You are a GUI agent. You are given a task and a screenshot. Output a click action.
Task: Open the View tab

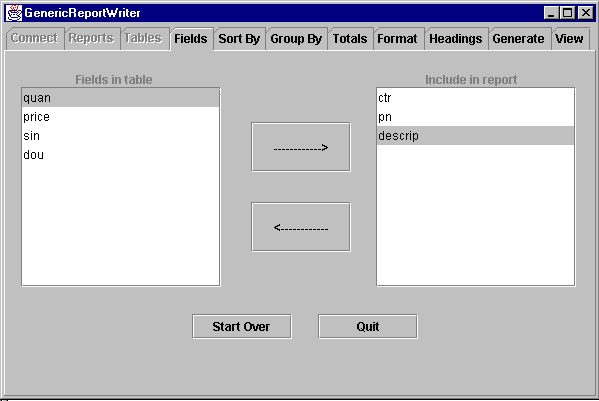tap(569, 39)
